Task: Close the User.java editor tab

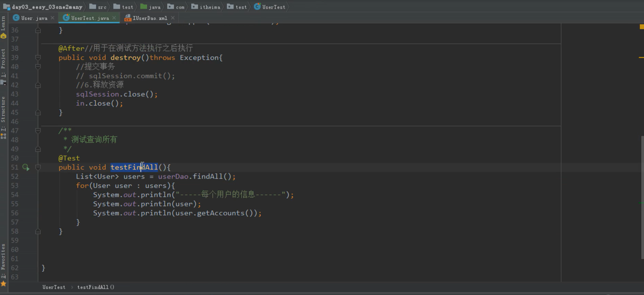Action: (x=53, y=18)
